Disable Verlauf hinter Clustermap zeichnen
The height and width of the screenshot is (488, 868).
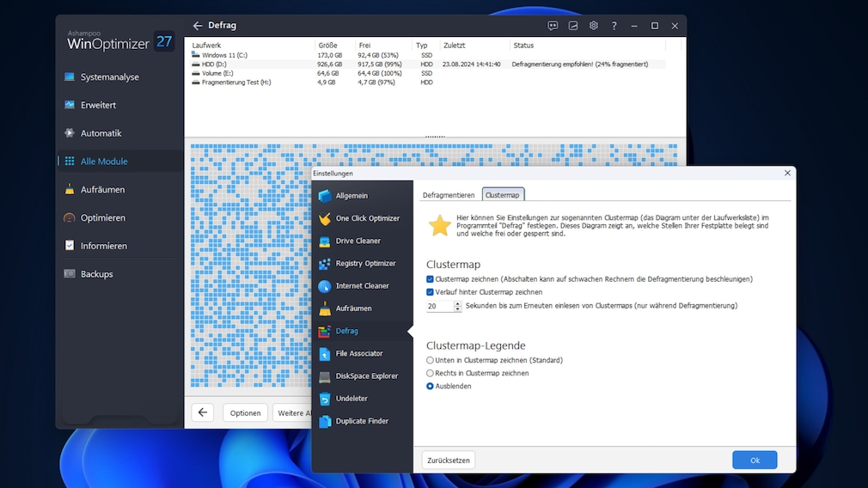[431, 292]
